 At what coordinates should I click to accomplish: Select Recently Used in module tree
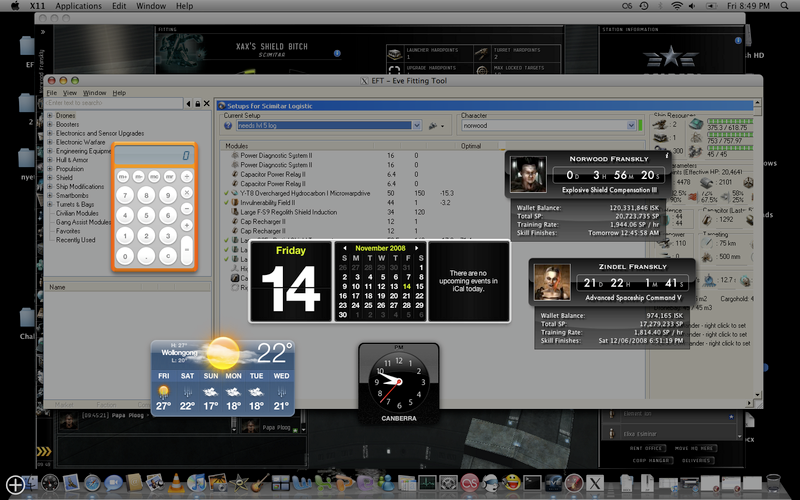76,240
